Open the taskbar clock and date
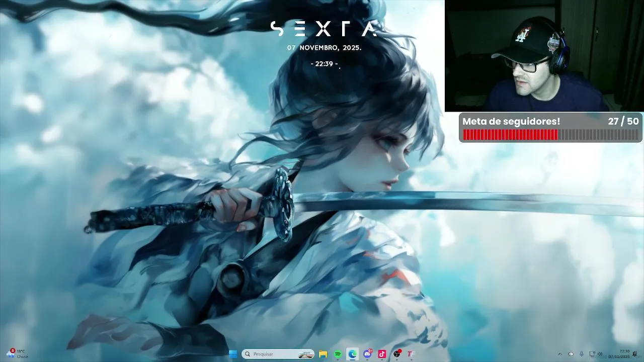The width and height of the screenshot is (644, 362). (619, 354)
